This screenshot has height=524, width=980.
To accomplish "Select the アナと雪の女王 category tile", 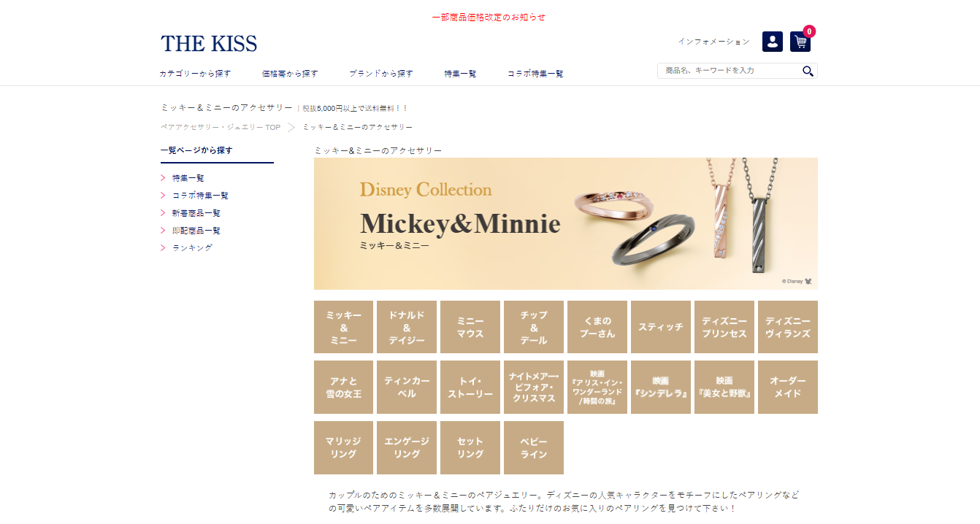I will [343, 387].
